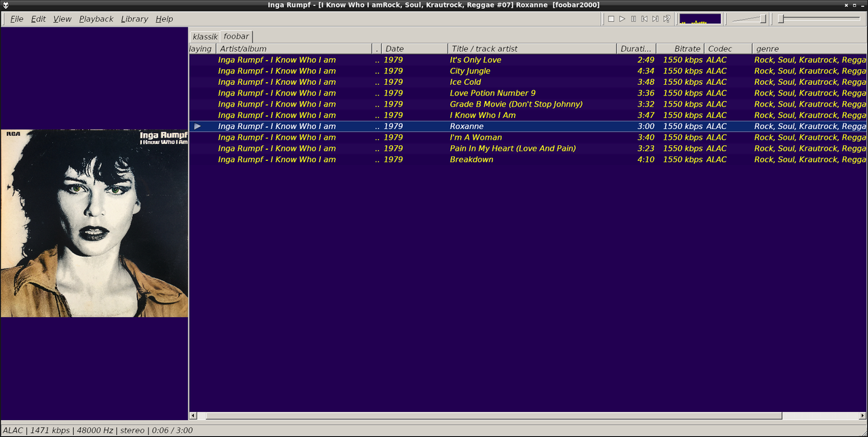Open the Edit menu
This screenshot has height=437, width=868.
click(x=39, y=19)
